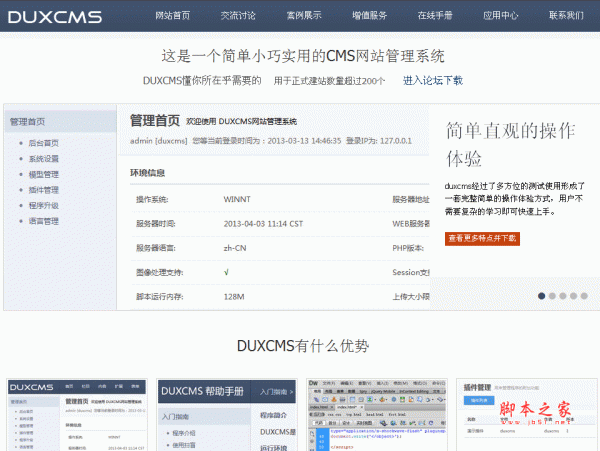This screenshot has width=600, height=451.
Task: Click the 2013-04-03 11:14 CST value
Action: point(263,224)
